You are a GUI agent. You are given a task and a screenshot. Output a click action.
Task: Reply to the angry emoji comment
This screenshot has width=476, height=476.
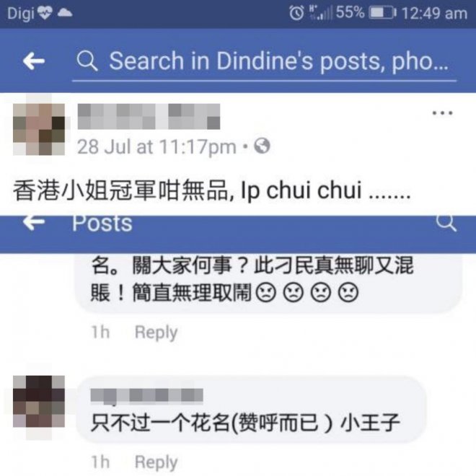[156, 332]
